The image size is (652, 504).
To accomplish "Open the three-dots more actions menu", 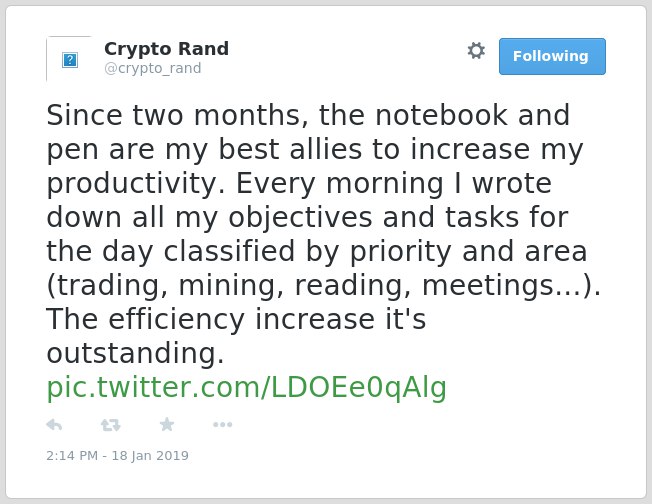I will 222,425.
